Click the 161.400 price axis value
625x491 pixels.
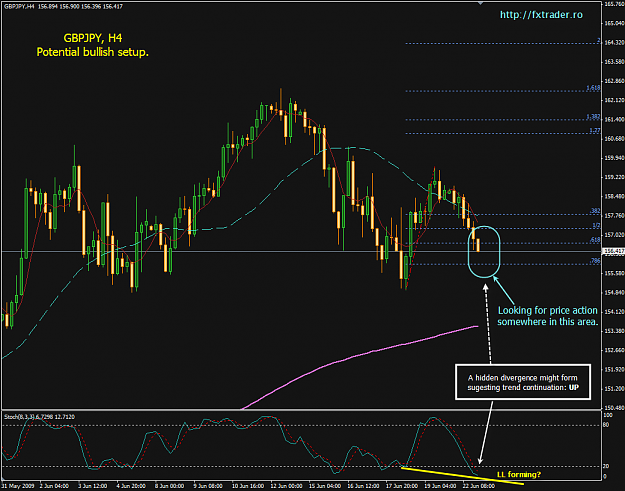pos(614,120)
